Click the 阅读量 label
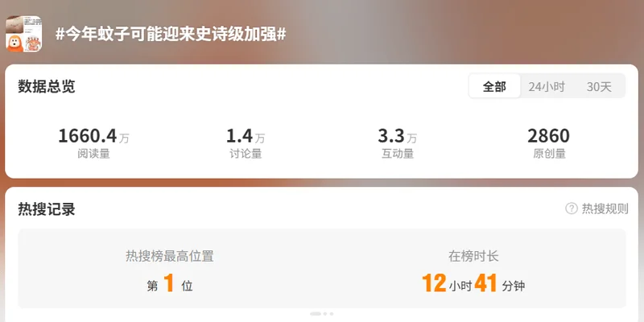644x322 pixels. (93, 154)
